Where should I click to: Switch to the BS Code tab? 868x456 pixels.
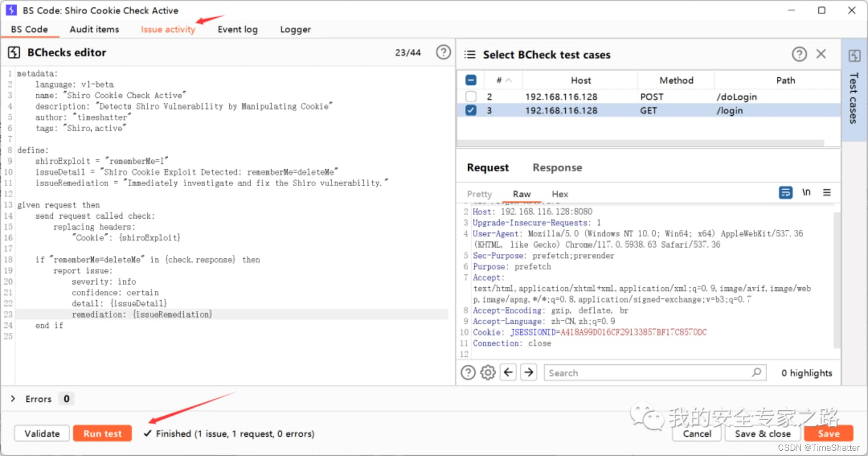29,29
